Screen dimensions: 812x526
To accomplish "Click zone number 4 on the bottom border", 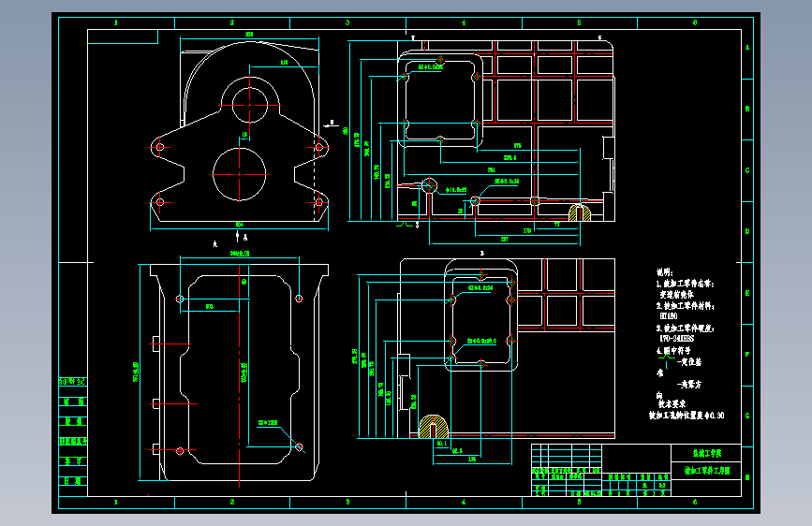I will 464,502.
